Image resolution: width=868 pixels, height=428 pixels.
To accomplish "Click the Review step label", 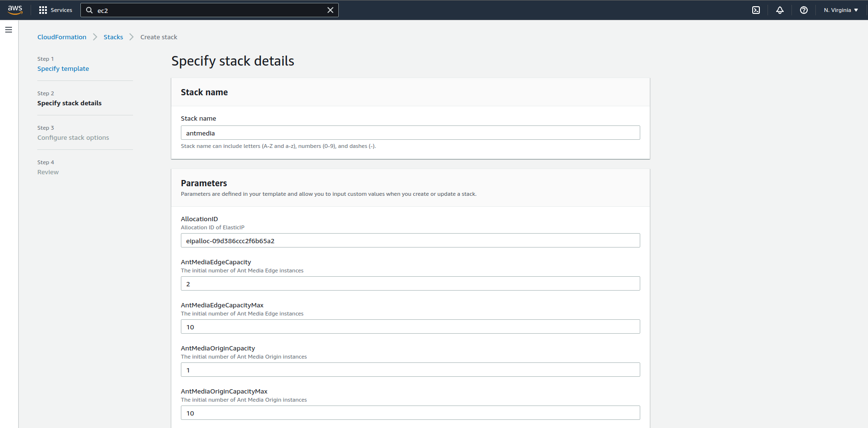I will pos(48,172).
